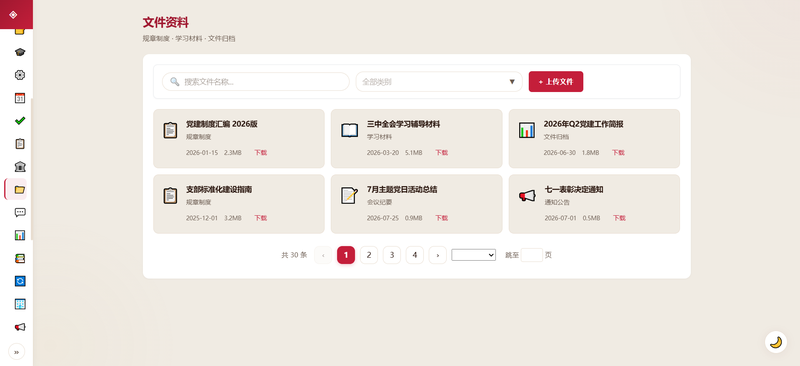800x366 pixels.
Task: Open the megaphone sidebar icon
Action: (x=20, y=327)
